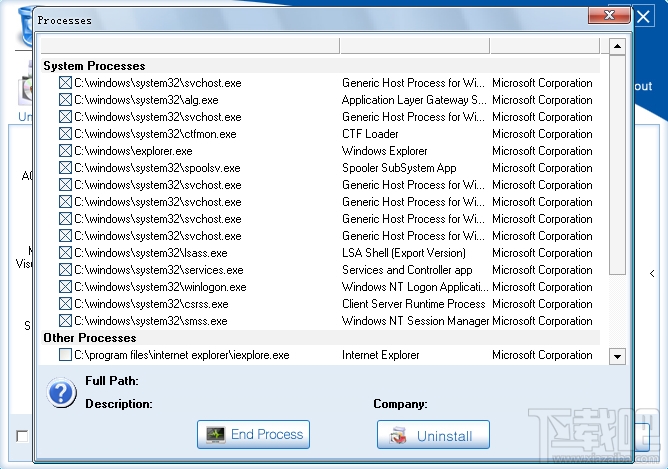Click the scrollbar down arrow
Viewport: 668px width, 469px height.
(617, 356)
